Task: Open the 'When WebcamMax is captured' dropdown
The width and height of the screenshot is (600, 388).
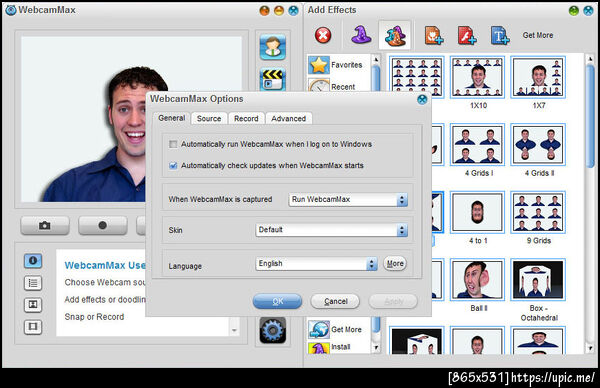Action: 348,199
